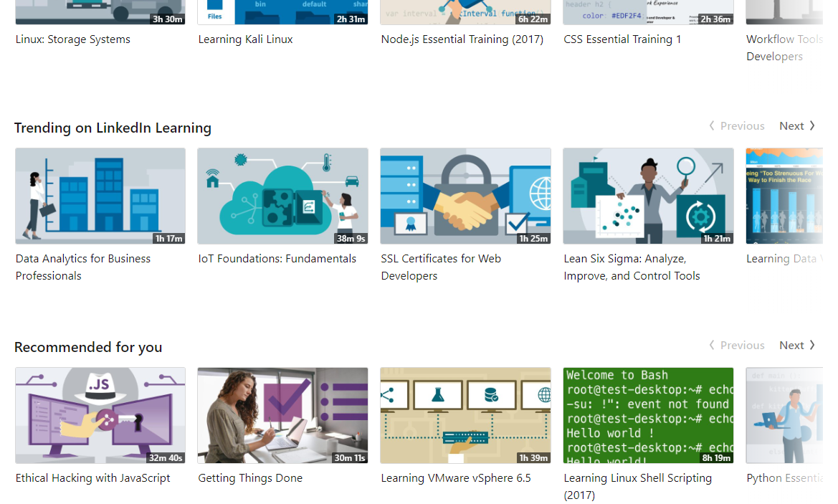This screenshot has height=504, width=838.
Task: Open Linux: Storage Systems course
Action: 72,39
